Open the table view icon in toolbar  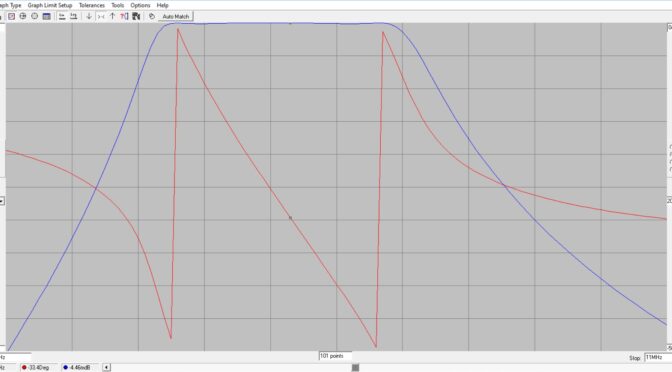46,16
